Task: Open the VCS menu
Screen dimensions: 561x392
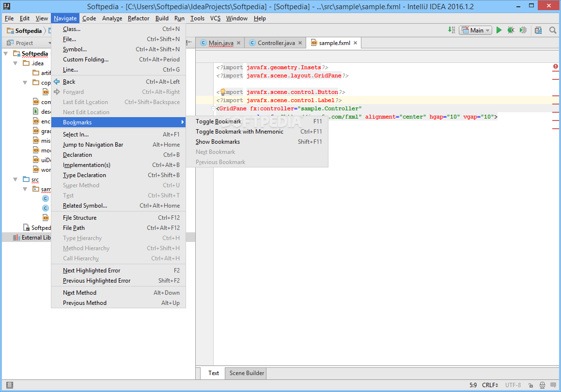Action: [215, 18]
